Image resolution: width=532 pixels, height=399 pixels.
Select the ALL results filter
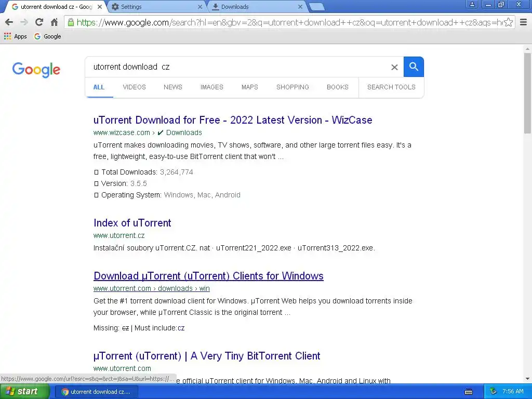(x=99, y=87)
